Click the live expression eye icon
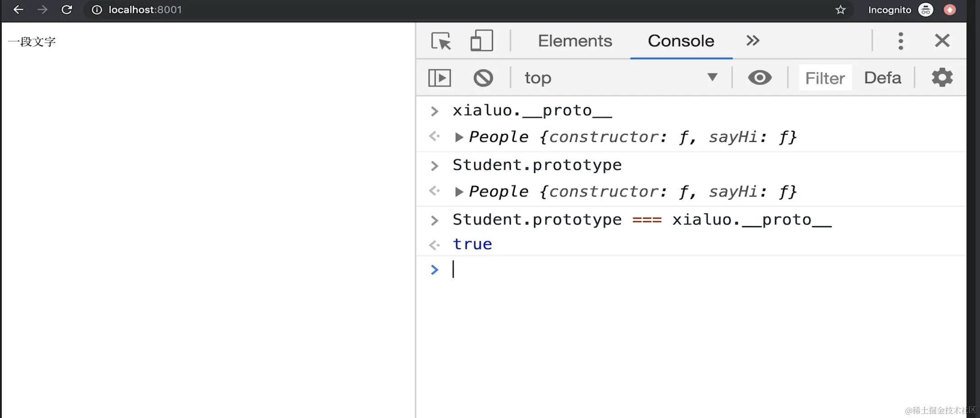The height and width of the screenshot is (418, 980). pos(760,78)
